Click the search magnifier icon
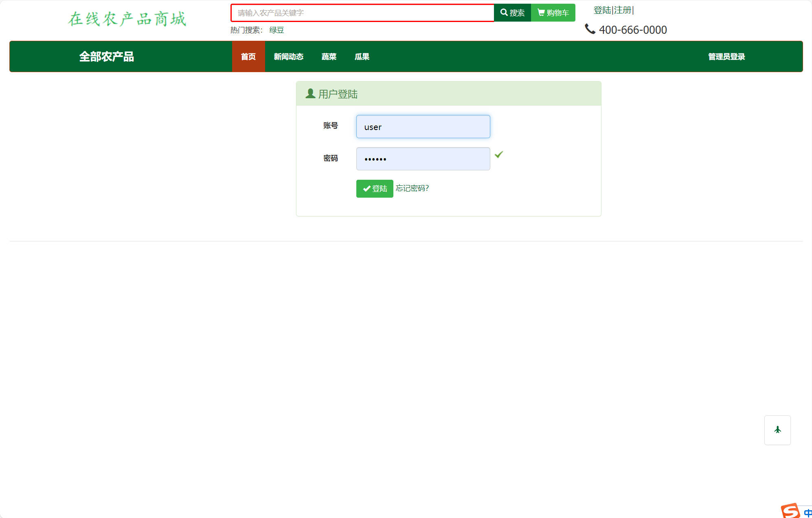 [x=504, y=13]
